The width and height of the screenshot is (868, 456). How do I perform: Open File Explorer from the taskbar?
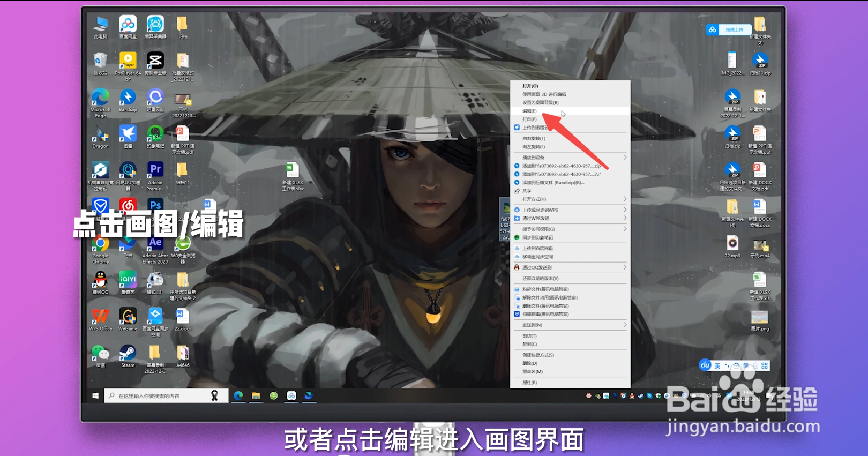point(256,395)
